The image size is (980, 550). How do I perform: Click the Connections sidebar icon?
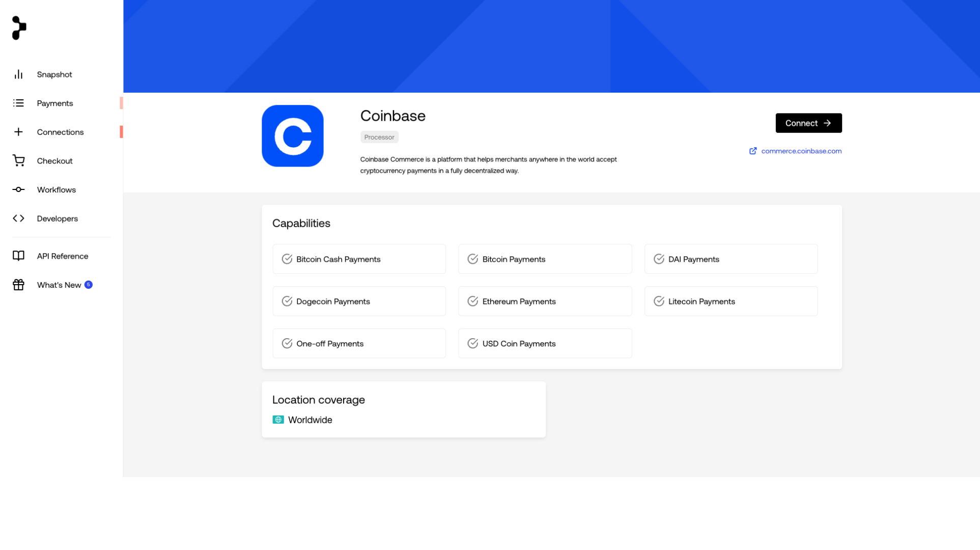[18, 131]
